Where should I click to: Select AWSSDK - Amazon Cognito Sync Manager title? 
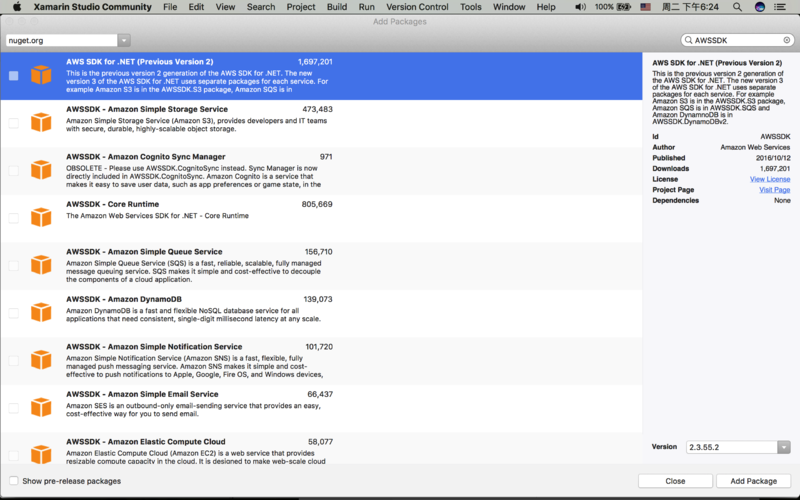[x=145, y=157]
